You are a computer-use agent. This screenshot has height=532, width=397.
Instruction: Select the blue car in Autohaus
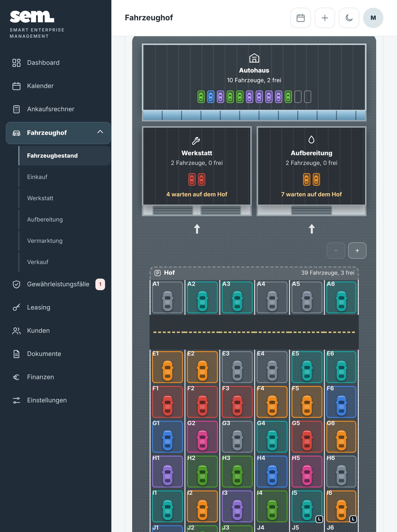(x=211, y=97)
